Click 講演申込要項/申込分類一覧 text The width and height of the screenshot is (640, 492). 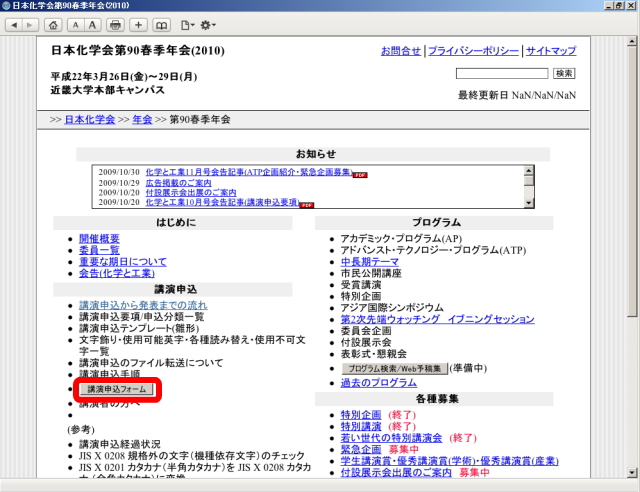pyautogui.click(x=142, y=317)
